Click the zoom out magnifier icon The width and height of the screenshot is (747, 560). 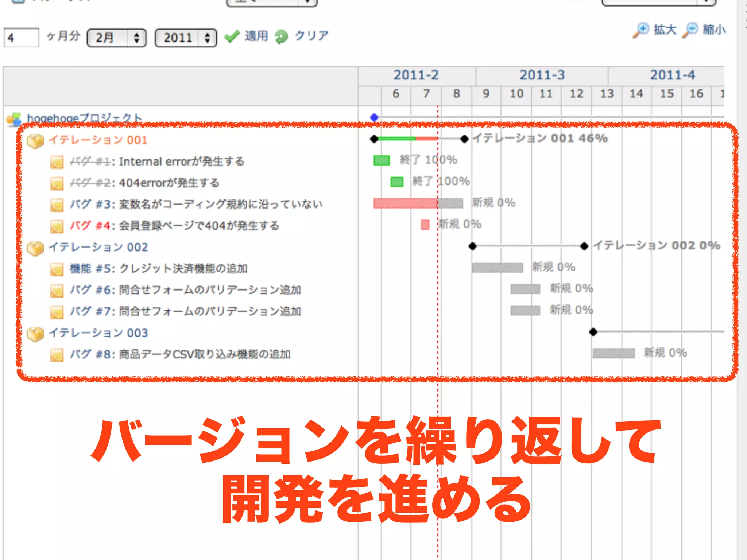point(690,30)
